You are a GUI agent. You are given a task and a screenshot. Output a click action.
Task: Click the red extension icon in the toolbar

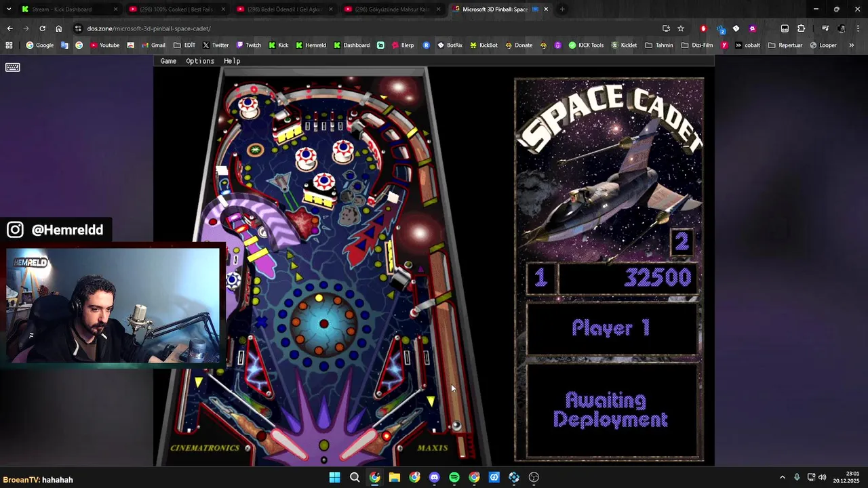[x=703, y=28]
